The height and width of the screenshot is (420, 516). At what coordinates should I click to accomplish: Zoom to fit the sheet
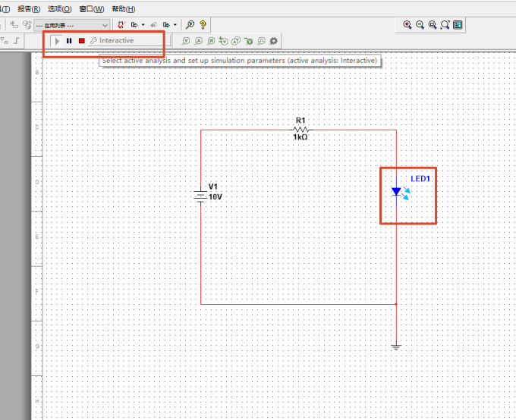tap(445, 25)
